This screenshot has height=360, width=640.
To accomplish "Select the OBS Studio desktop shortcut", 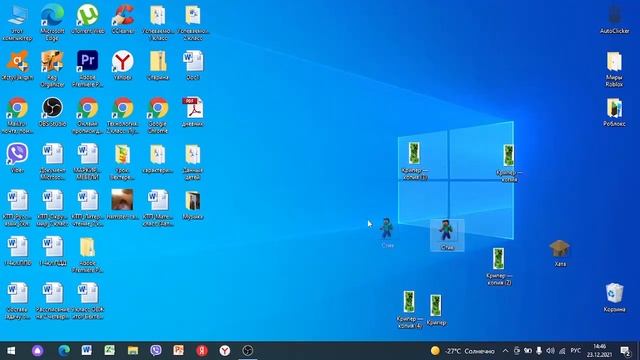I will (x=52, y=112).
